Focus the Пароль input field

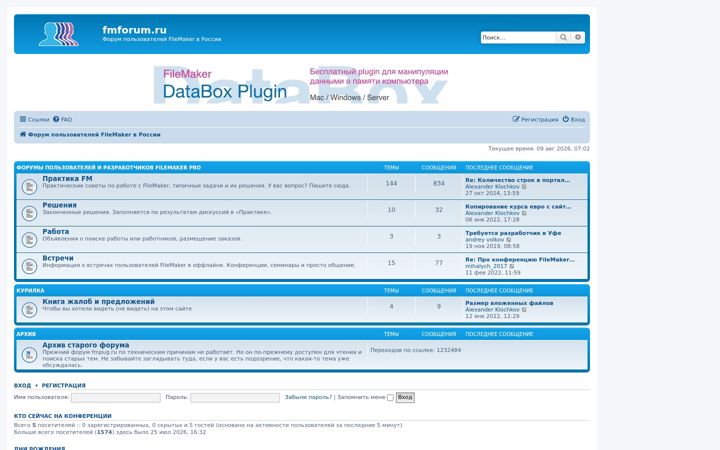click(235, 398)
